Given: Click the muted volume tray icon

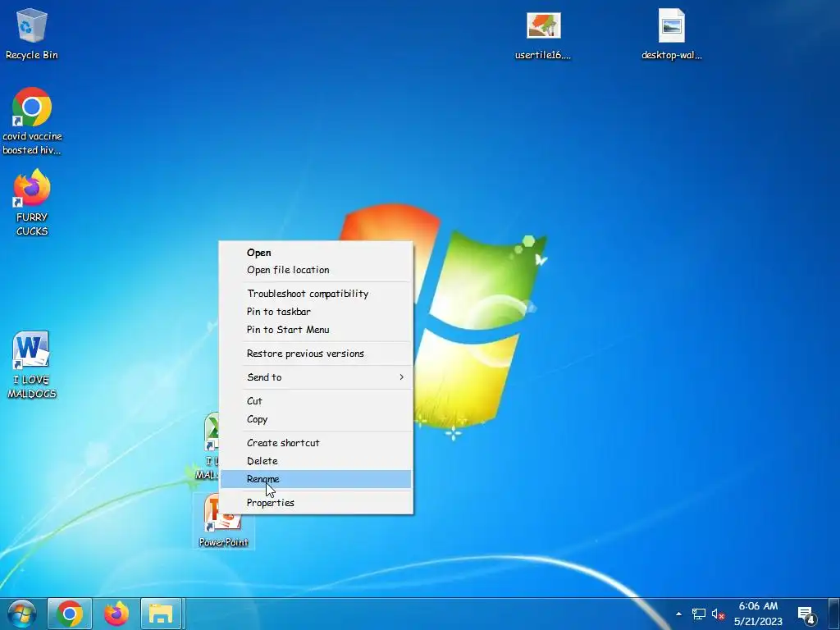Looking at the screenshot, I should click(x=718, y=614).
